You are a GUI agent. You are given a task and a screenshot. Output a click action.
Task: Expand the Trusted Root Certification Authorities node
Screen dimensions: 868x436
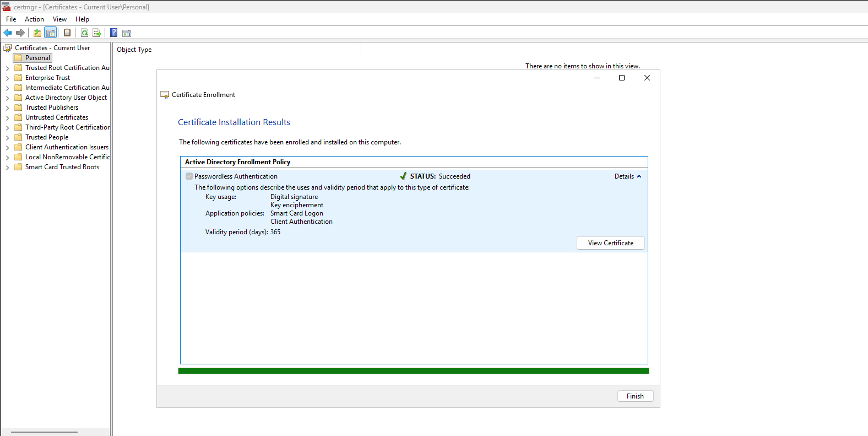7,68
